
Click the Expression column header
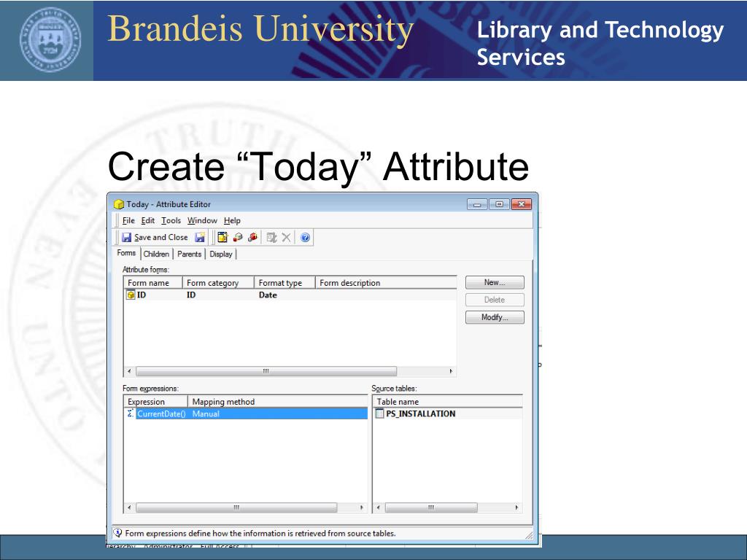coord(156,402)
